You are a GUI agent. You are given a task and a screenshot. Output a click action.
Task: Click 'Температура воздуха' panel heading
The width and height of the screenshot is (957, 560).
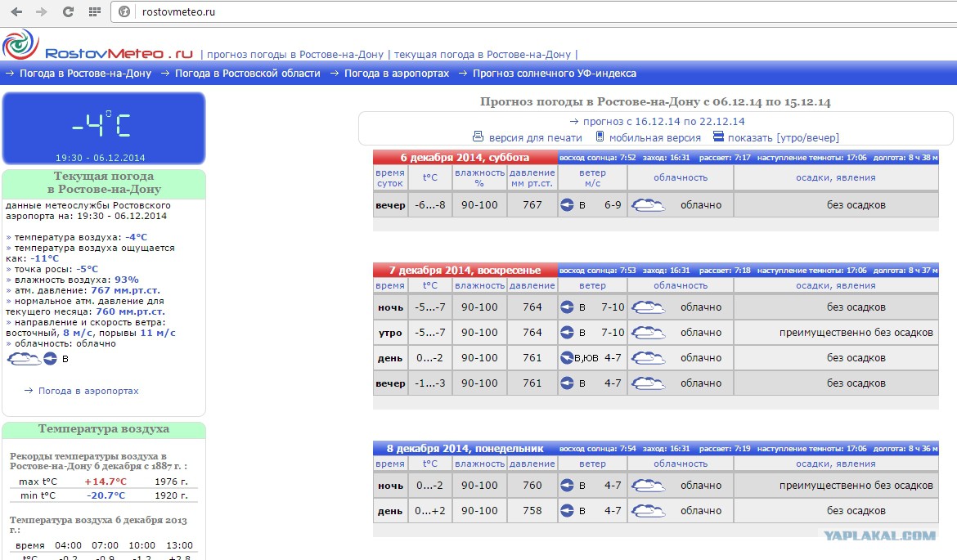tap(104, 429)
